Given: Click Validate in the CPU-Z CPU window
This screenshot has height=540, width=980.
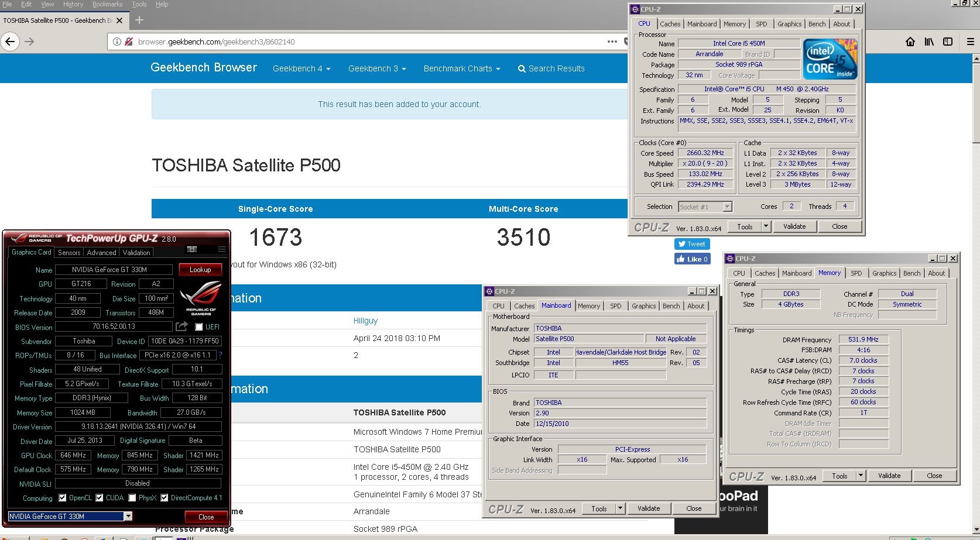Looking at the screenshot, I should click(794, 226).
